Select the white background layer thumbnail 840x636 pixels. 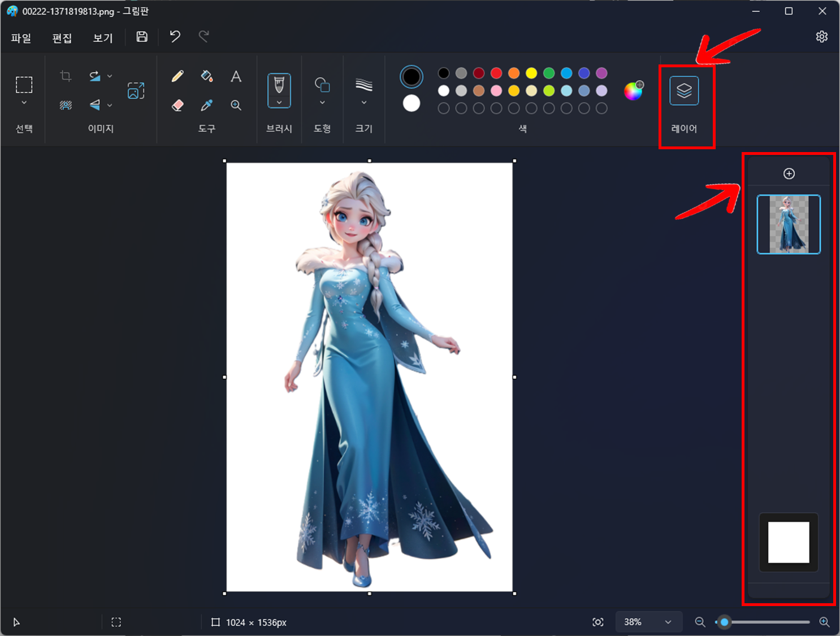789,542
